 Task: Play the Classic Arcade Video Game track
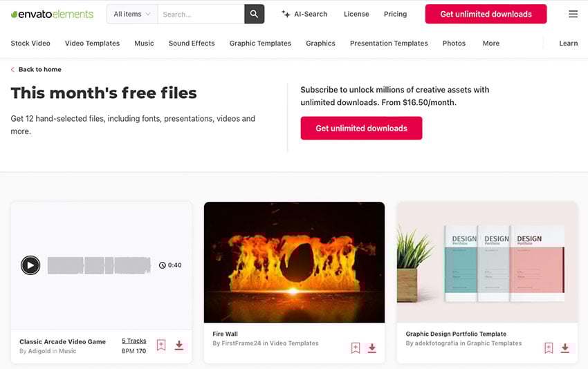coord(30,265)
